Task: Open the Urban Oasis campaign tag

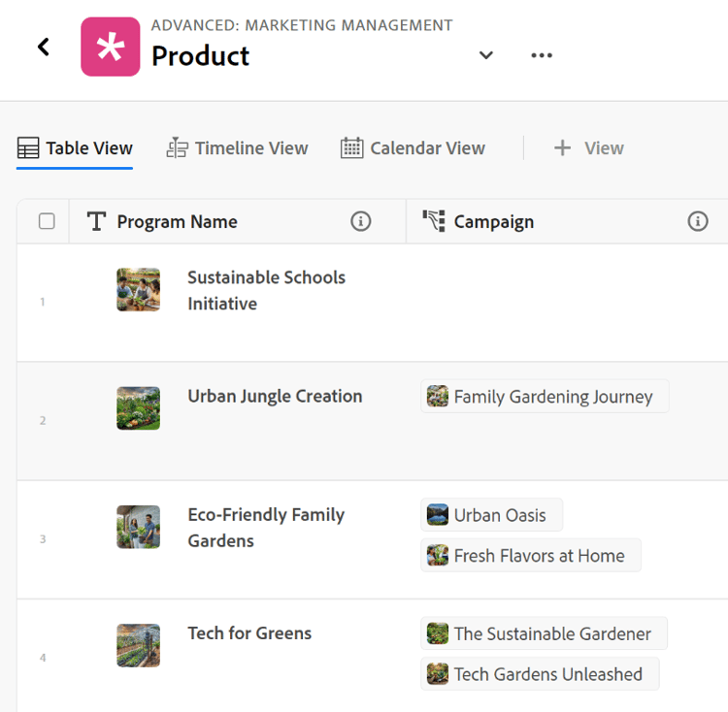Action: coord(491,515)
